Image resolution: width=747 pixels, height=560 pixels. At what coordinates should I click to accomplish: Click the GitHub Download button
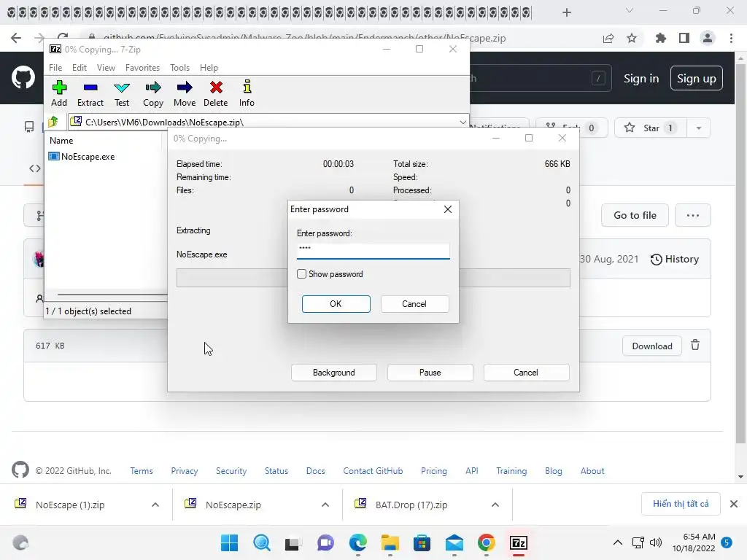[652, 346]
